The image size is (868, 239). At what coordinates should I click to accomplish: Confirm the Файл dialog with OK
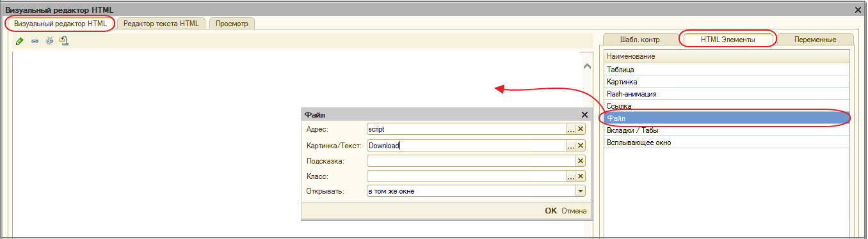[551, 211]
